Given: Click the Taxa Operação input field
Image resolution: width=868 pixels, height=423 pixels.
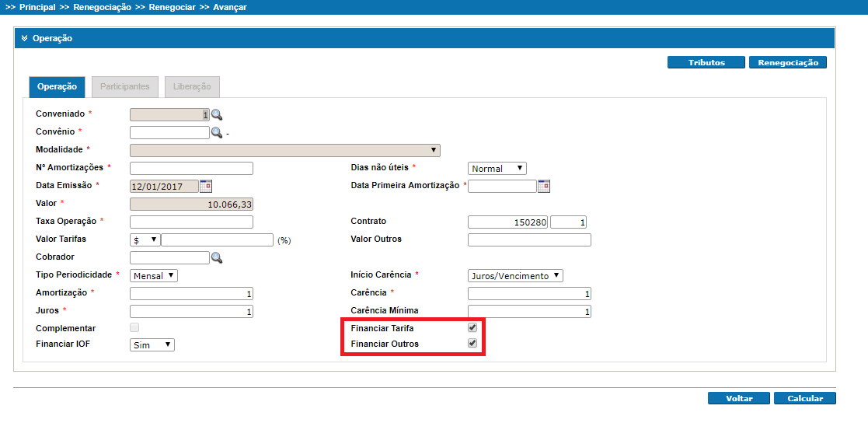Looking at the screenshot, I should tap(191, 222).
